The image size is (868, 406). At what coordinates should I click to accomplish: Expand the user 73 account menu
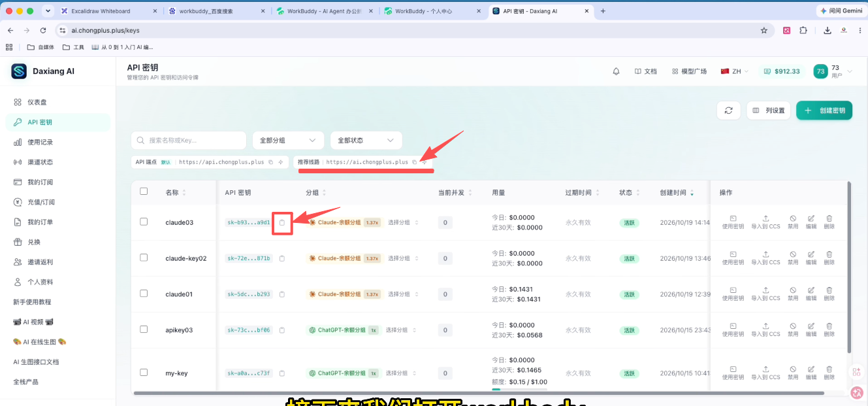(x=833, y=71)
